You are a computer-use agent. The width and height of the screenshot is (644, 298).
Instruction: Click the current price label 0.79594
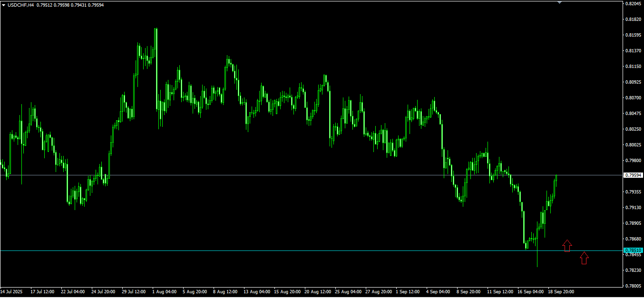634,175
